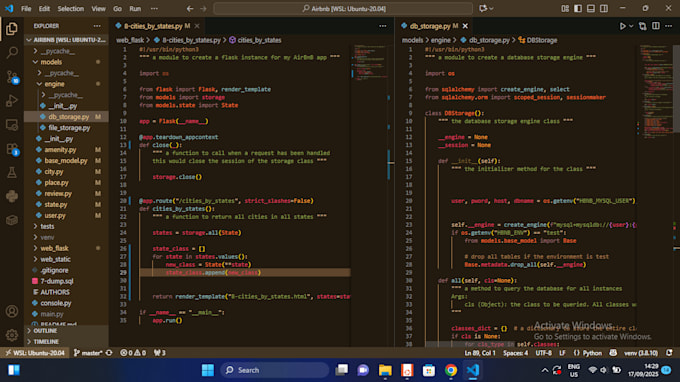Open the Customize Layout icon
The width and height of the screenshot is (680, 382).
point(565,9)
